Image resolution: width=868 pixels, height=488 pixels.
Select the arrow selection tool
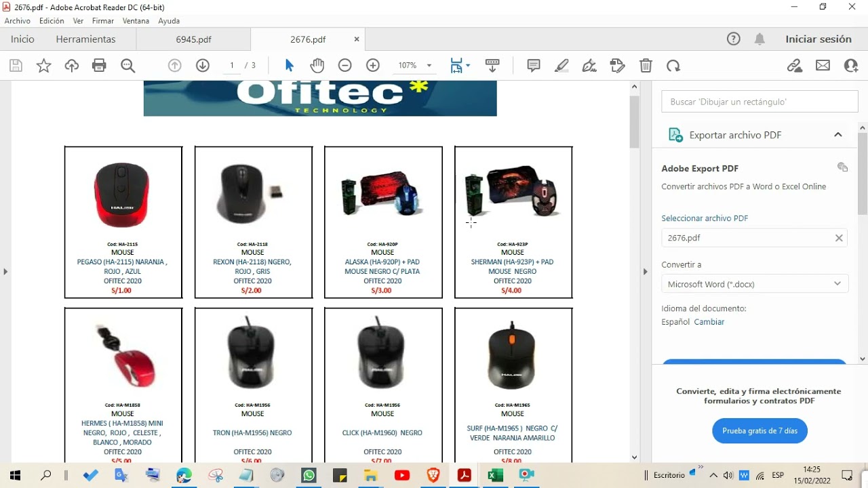(x=290, y=66)
